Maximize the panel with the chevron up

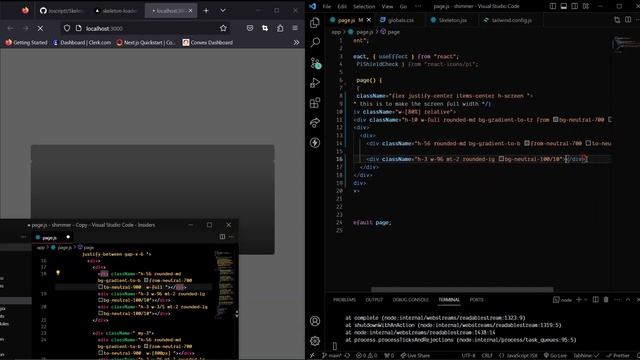pyautogui.click(x=628, y=300)
